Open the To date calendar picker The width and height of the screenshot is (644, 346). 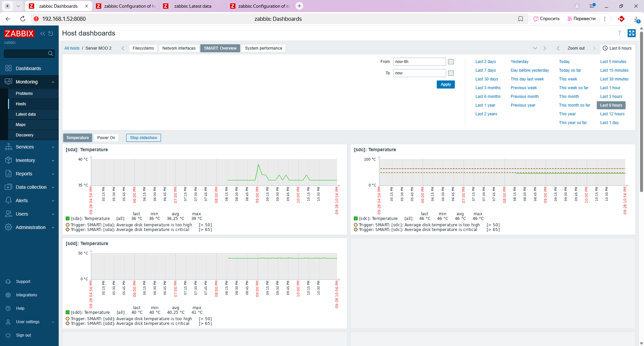click(x=451, y=73)
